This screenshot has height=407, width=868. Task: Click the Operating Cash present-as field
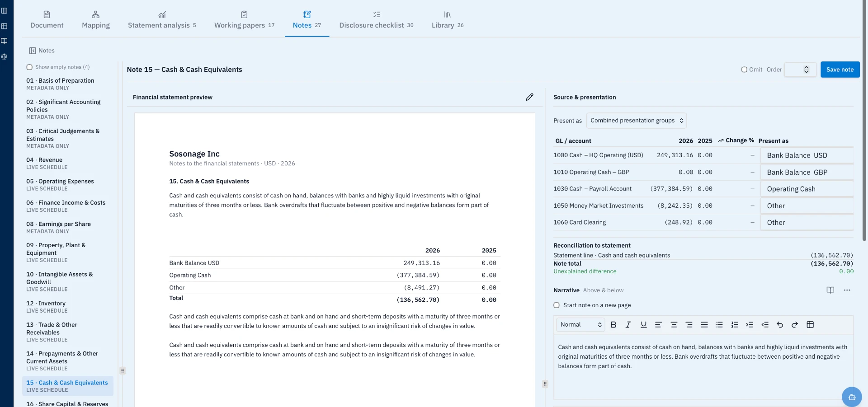tap(807, 189)
